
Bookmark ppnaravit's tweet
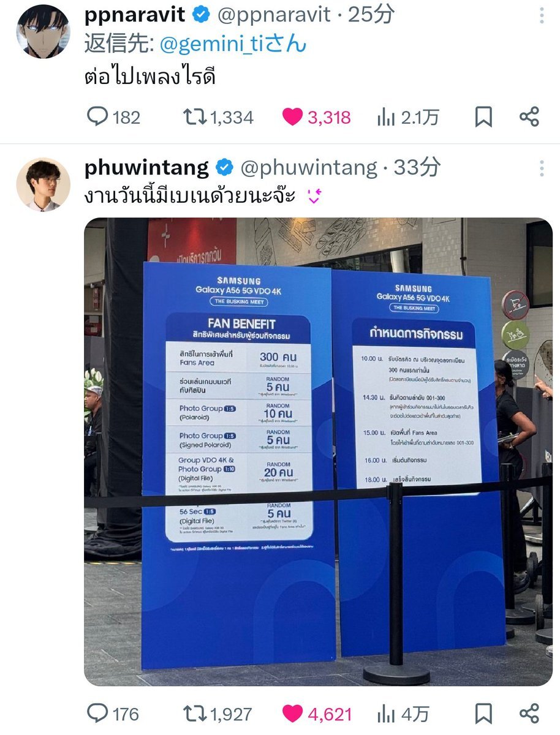click(483, 117)
